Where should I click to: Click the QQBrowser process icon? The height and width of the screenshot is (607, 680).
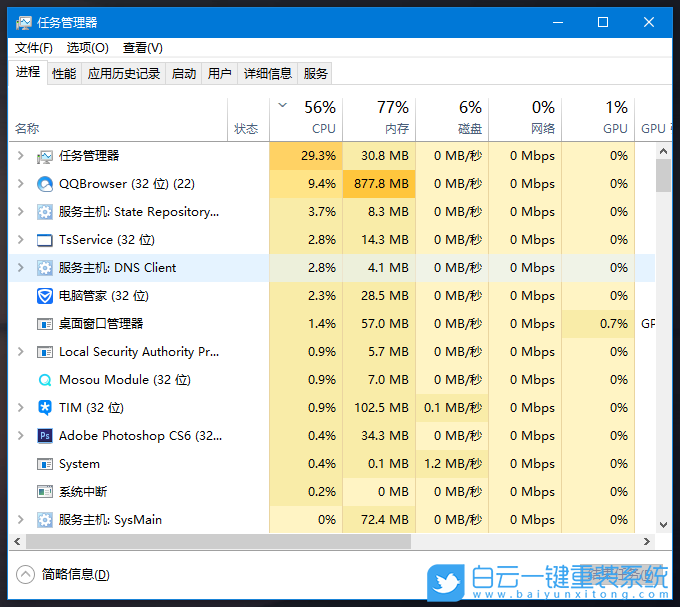pyautogui.click(x=45, y=184)
